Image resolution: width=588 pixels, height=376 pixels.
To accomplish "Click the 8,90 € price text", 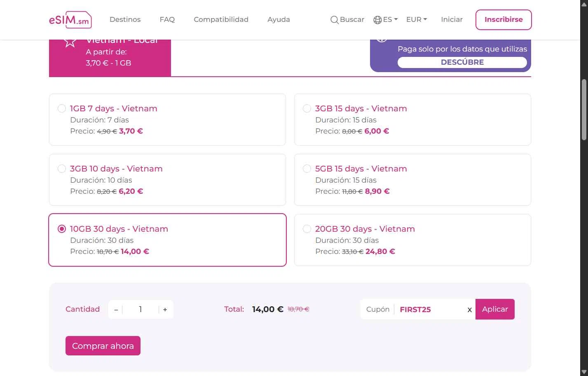I will click(377, 191).
